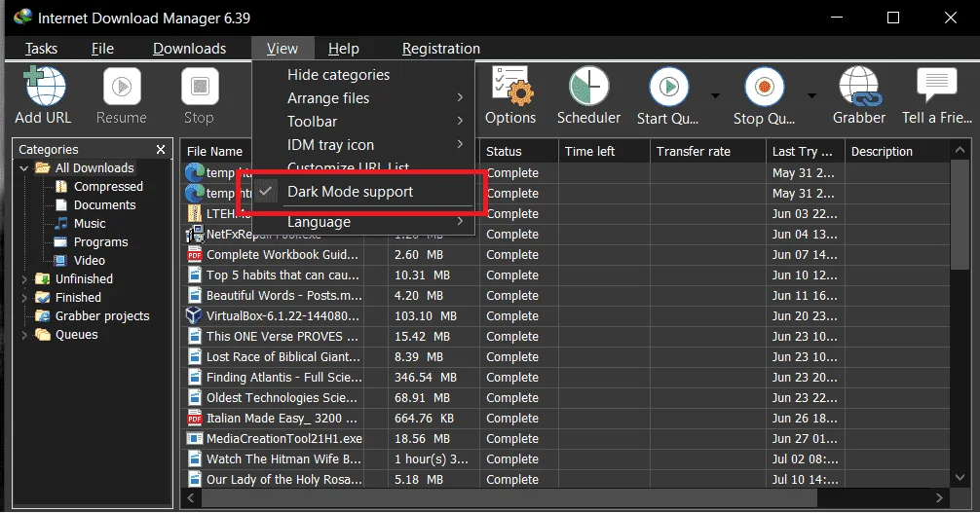Viewport: 980px width, 513px height.
Task: Open the IDM tray icon submenu
Action: coord(363,145)
